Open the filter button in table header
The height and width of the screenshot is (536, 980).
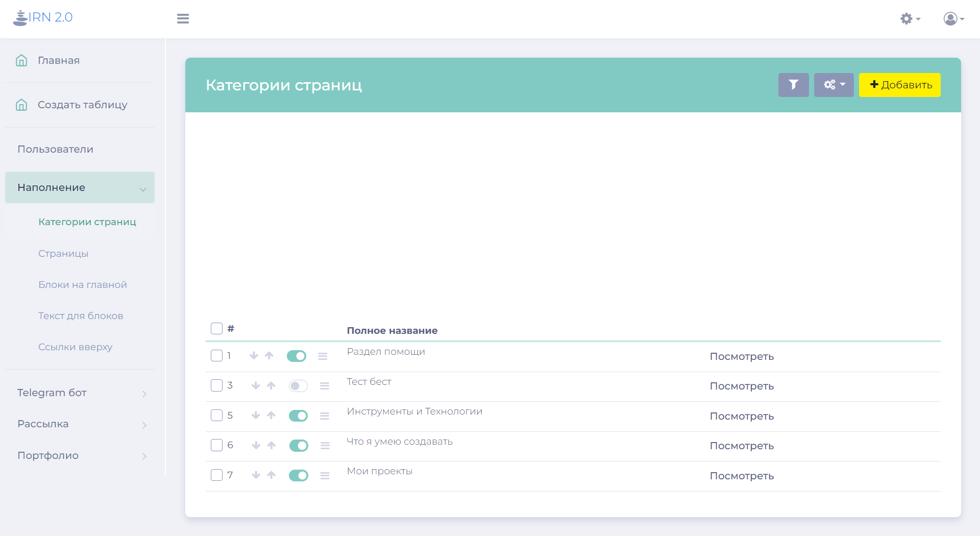(793, 85)
